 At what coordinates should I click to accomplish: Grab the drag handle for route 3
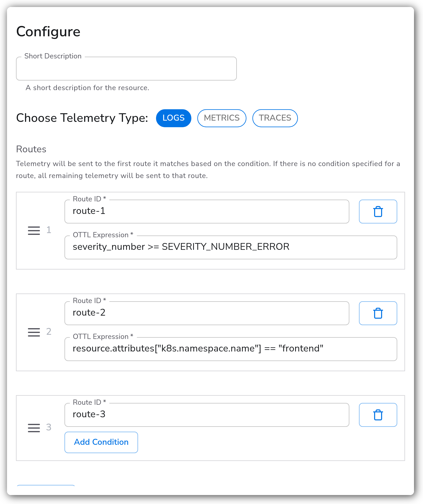tap(34, 428)
